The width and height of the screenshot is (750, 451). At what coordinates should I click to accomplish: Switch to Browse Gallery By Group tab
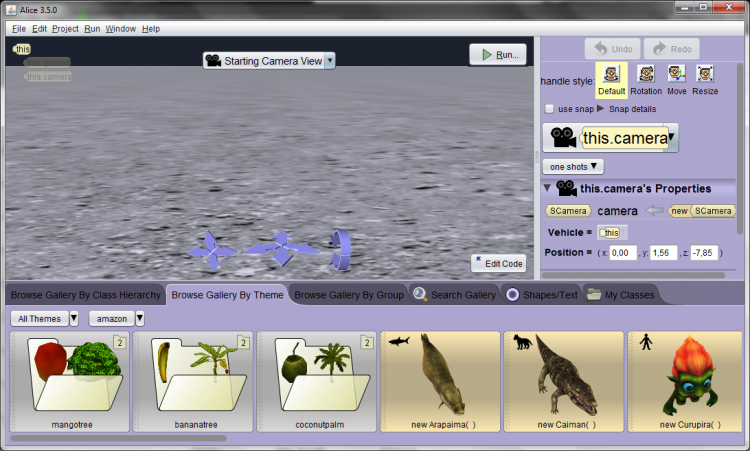[349, 295]
